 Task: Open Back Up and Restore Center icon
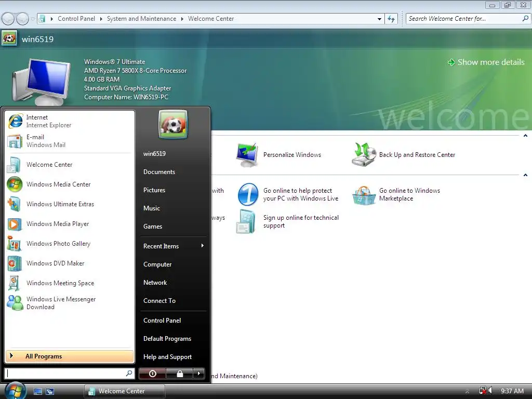pos(364,155)
